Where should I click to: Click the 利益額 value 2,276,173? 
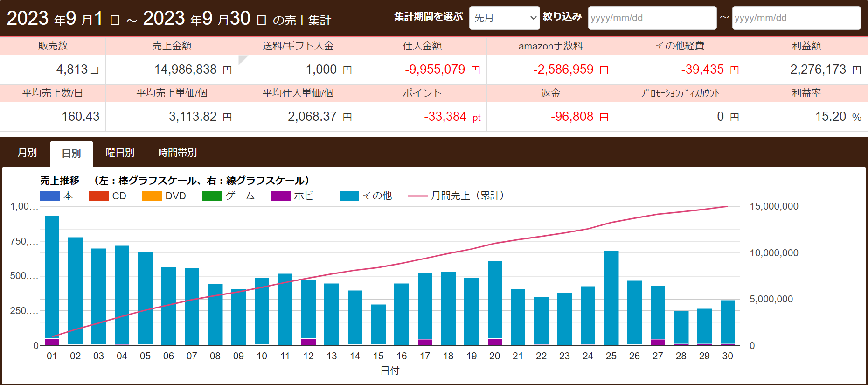point(818,70)
